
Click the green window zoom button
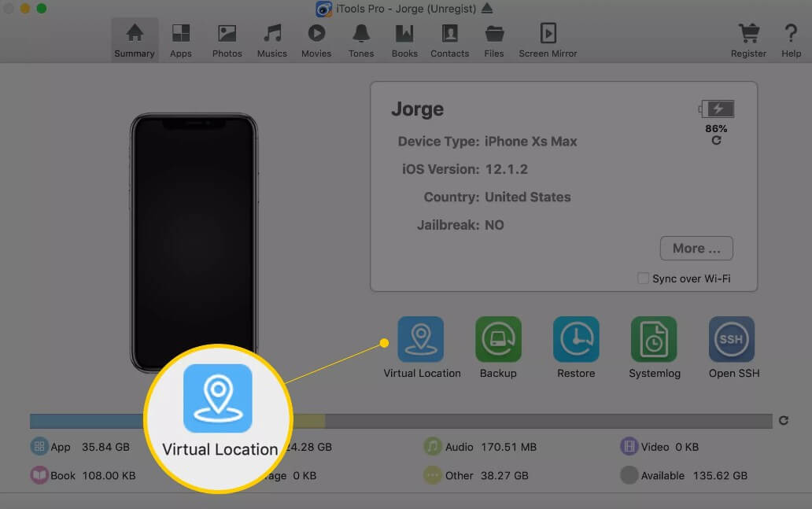[x=42, y=9]
